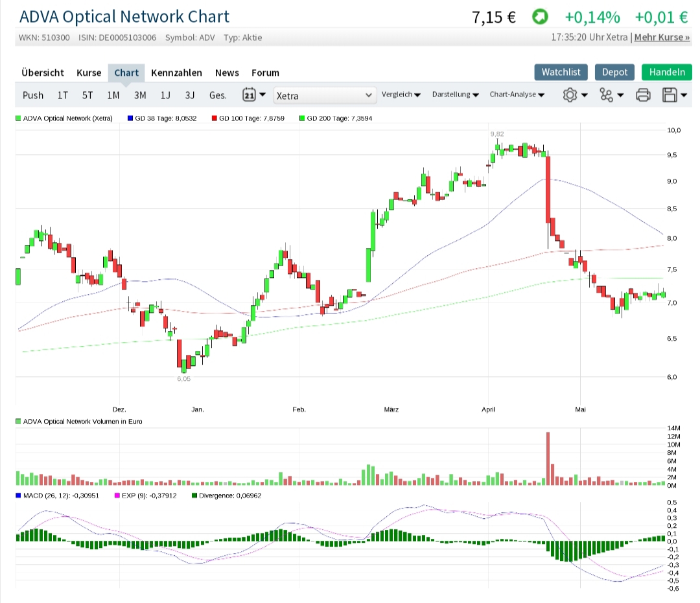Select the Chart tab
Image resolution: width=700 pixels, height=603 pixels.
(126, 73)
